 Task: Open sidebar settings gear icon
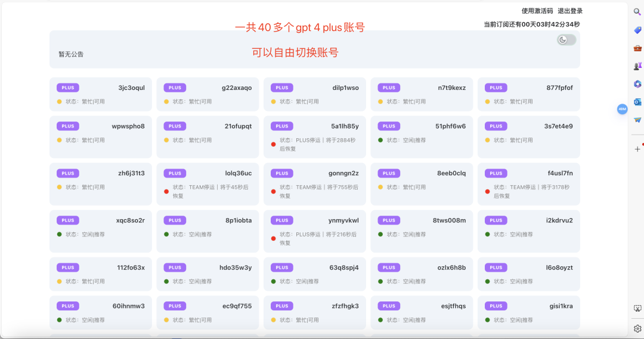637,328
